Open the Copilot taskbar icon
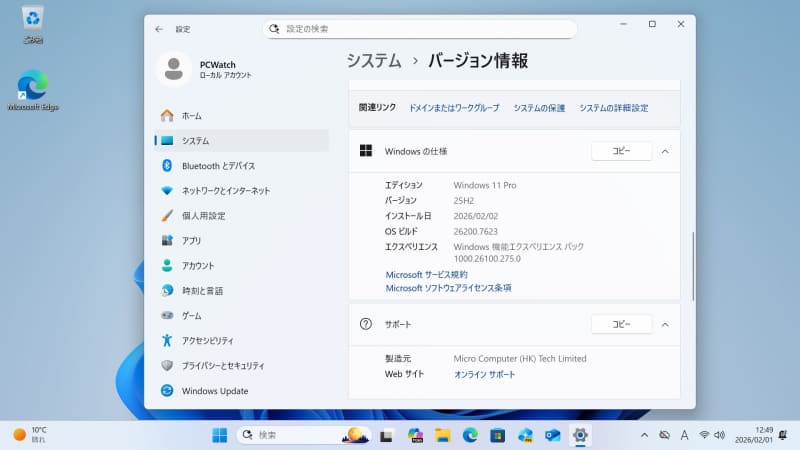This screenshot has width=800, height=450. 415,435
